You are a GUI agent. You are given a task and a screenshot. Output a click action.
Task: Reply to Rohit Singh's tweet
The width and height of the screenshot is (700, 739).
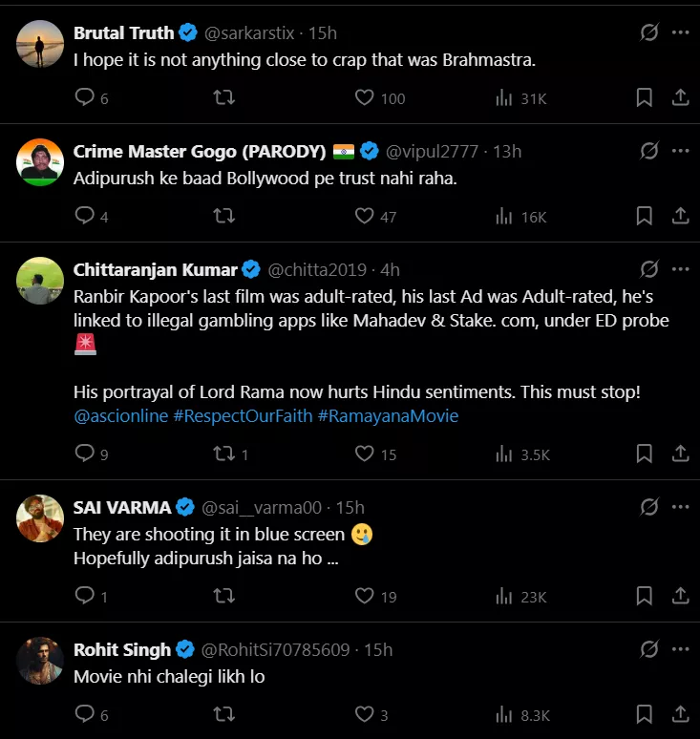coord(85,714)
